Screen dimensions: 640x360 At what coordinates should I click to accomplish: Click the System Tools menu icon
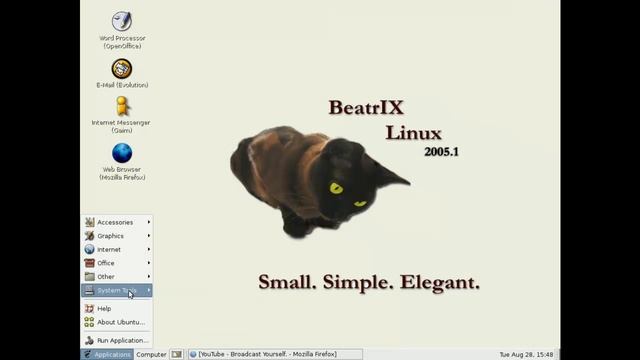(x=89, y=290)
